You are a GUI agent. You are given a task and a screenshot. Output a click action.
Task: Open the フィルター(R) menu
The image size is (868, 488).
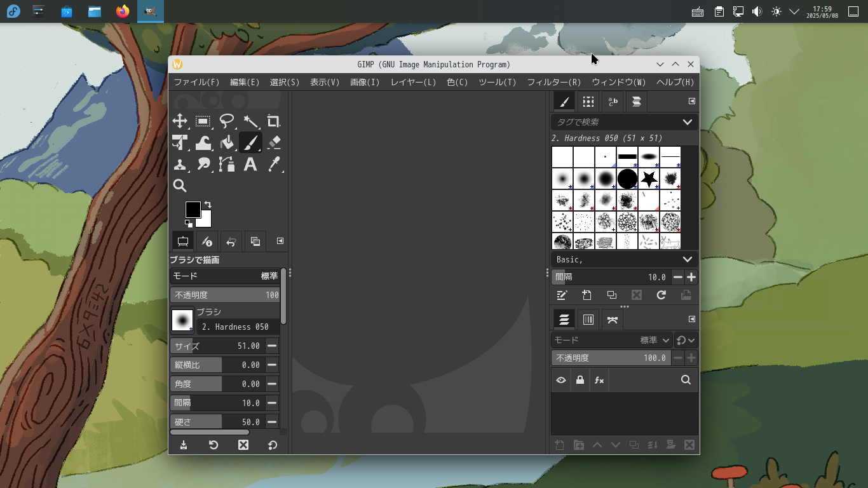[553, 82]
